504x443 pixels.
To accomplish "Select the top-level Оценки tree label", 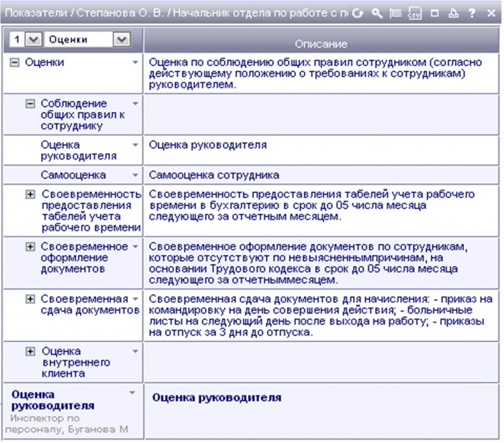I will pyautogui.click(x=44, y=63).
